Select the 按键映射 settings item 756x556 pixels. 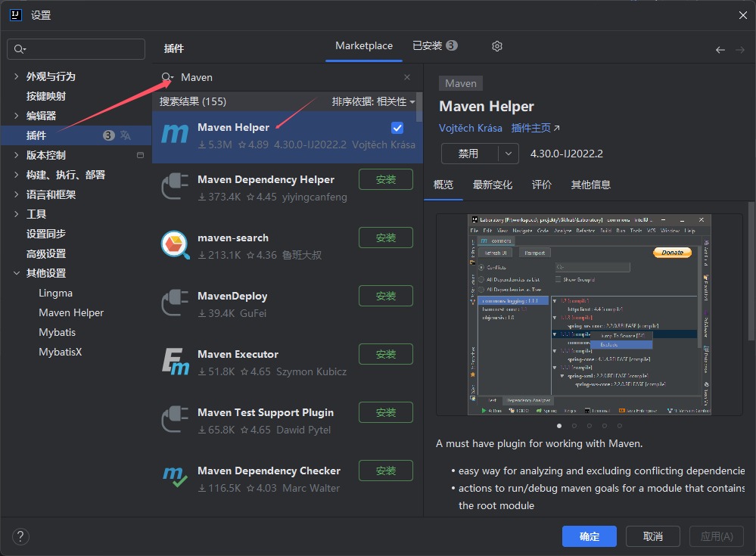click(x=46, y=96)
